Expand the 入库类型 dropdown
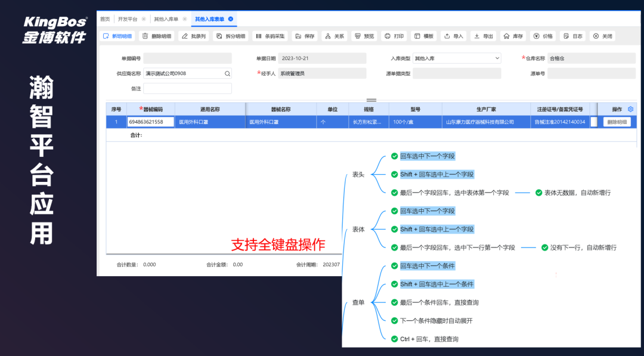Image resolution: width=644 pixels, height=356 pixels. [x=497, y=58]
